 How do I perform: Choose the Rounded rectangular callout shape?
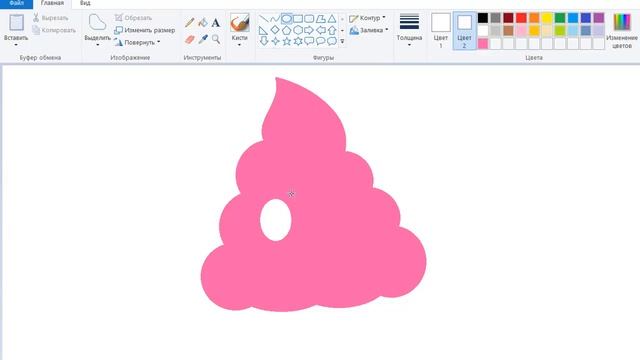coord(309,41)
